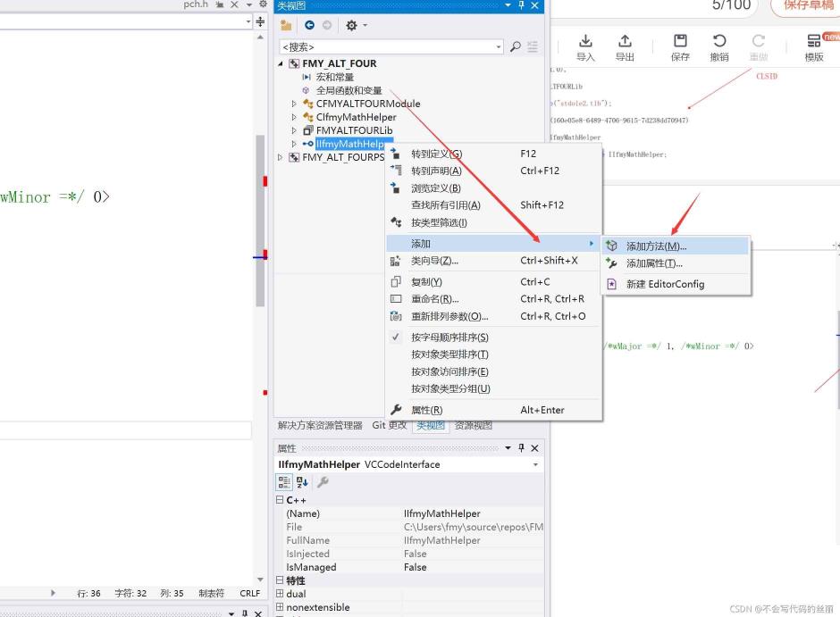840x617 pixels.
Task: Click the search magnifier icon in Class View
Action: coord(516,46)
